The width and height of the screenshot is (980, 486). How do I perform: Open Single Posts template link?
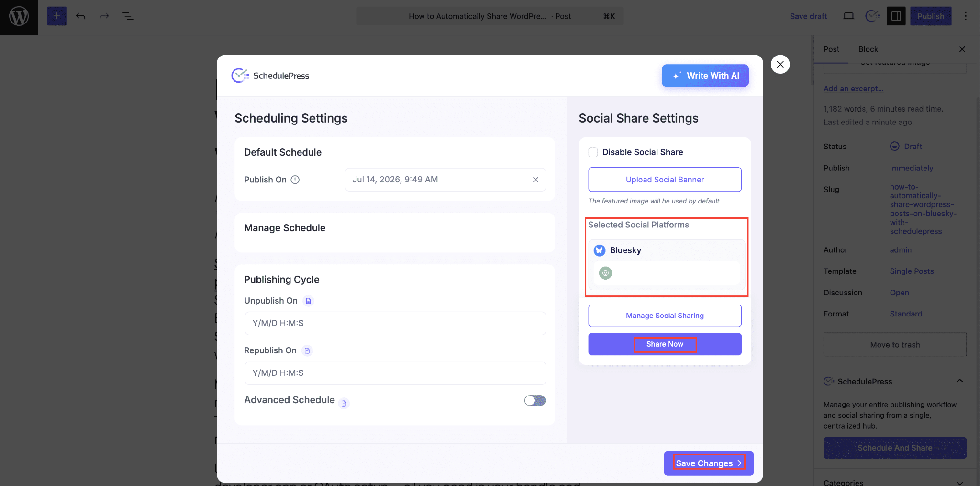point(912,271)
